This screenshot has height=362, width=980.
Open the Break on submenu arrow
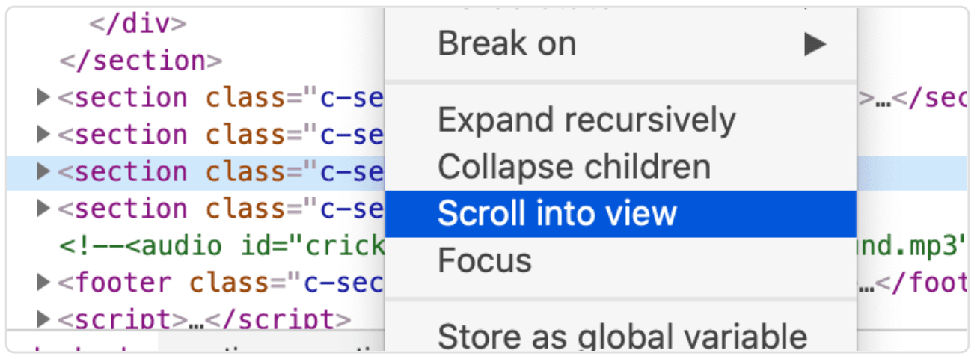(815, 45)
